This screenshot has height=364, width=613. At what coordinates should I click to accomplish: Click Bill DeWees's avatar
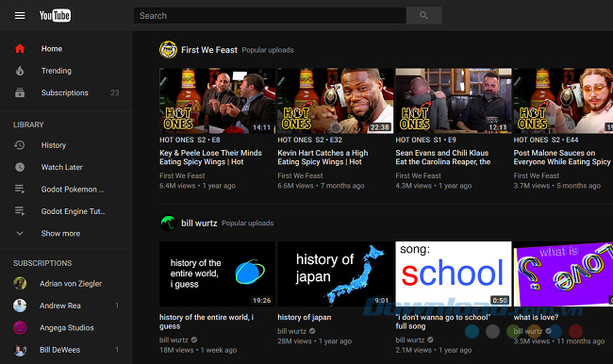tap(20, 350)
